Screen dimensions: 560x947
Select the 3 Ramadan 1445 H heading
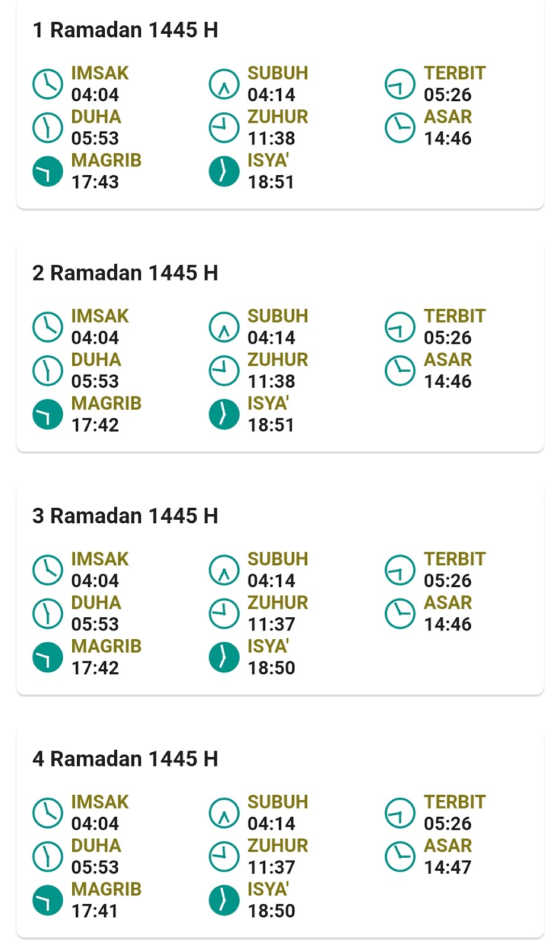tap(125, 516)
